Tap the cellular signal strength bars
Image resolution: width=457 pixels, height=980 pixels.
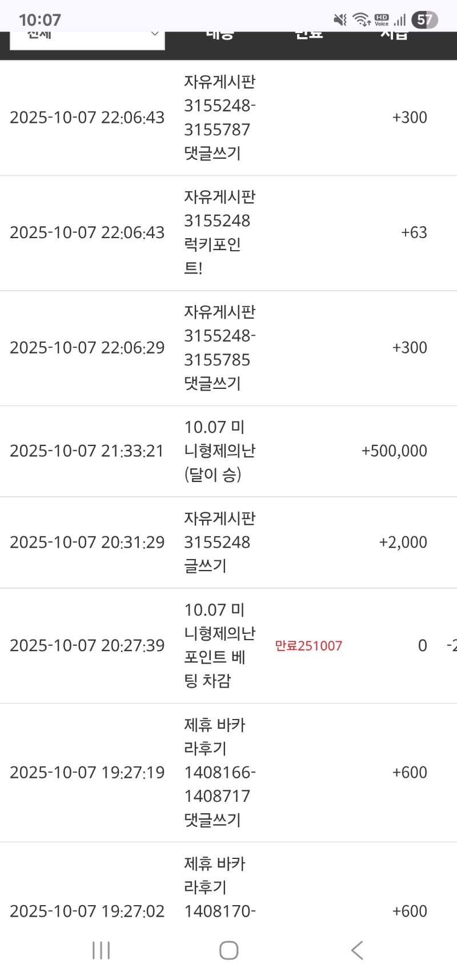coord(400,20)
